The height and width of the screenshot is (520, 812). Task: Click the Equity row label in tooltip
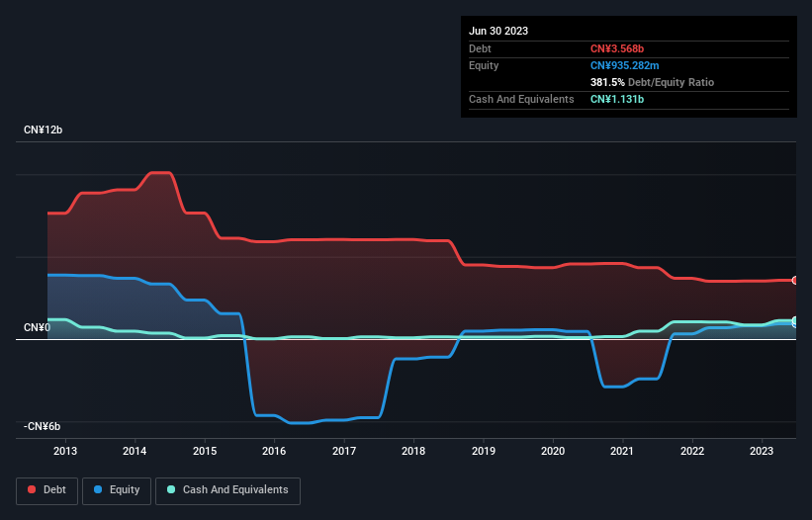point(484,65)
